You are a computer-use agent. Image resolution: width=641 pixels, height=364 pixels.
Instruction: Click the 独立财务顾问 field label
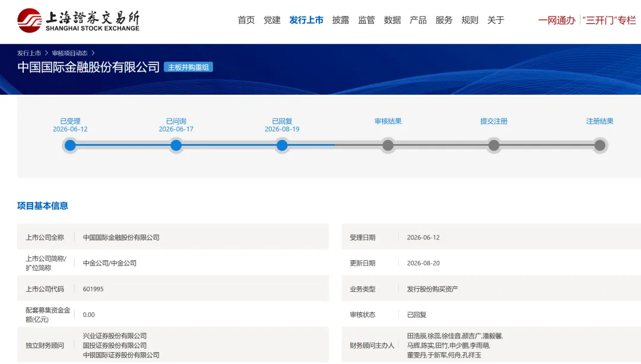pos(45,346)
